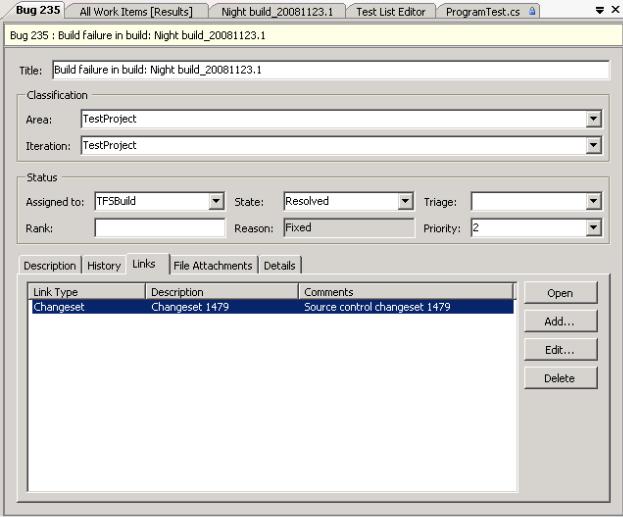The width and height of the screenshot is (623, 517).
Task: Expand the Area dropdown
Action: pyautogui.click(x=594, y=119)
